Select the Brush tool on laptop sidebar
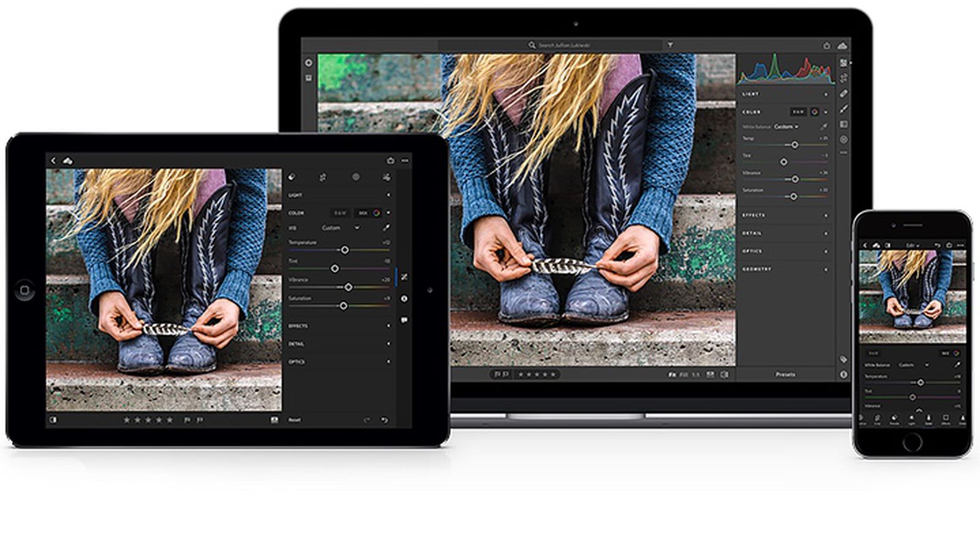 coord(843,109)
